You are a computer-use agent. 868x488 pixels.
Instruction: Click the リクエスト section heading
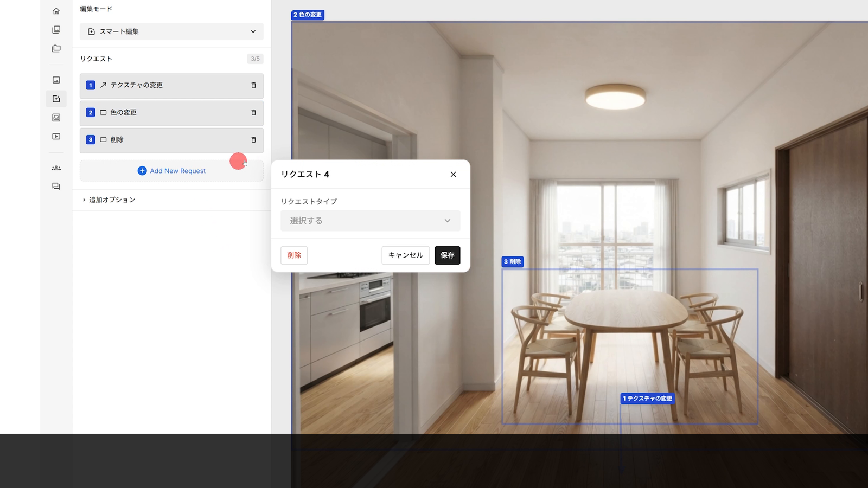(96, 59)
